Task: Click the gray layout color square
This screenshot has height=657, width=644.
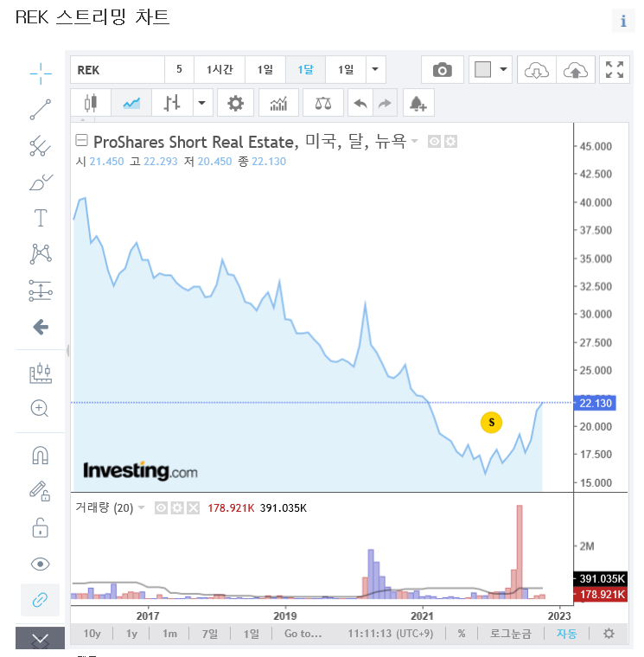Action: (482, 69)
